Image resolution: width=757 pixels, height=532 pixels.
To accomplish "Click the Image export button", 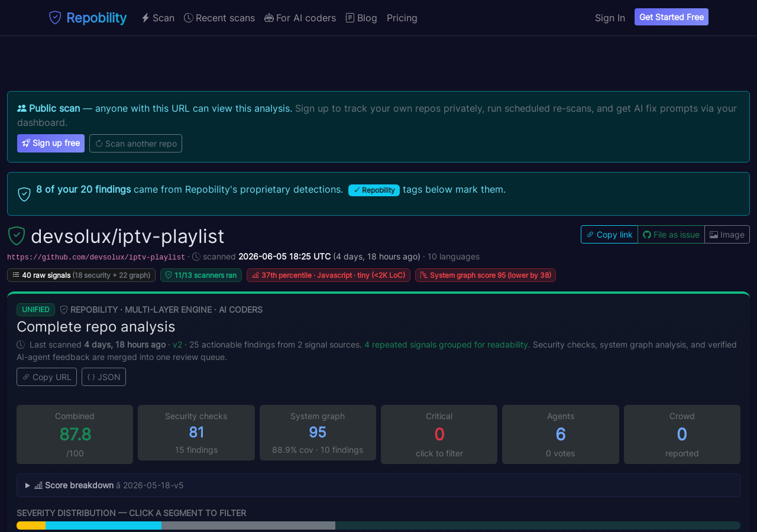I will point(727,235).
